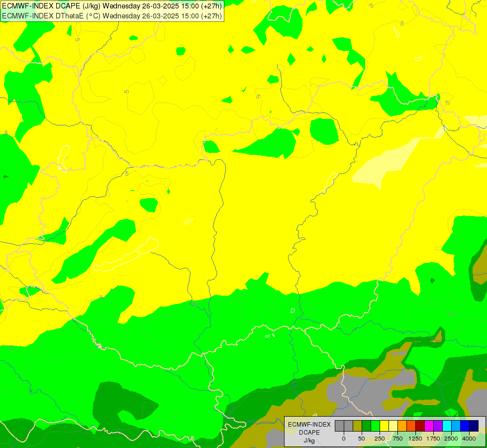The width and height of the screenshot is (487, 448).
Task: Click the olive swatch in the DCAPE legend
Action: click(x=358, y=426)
